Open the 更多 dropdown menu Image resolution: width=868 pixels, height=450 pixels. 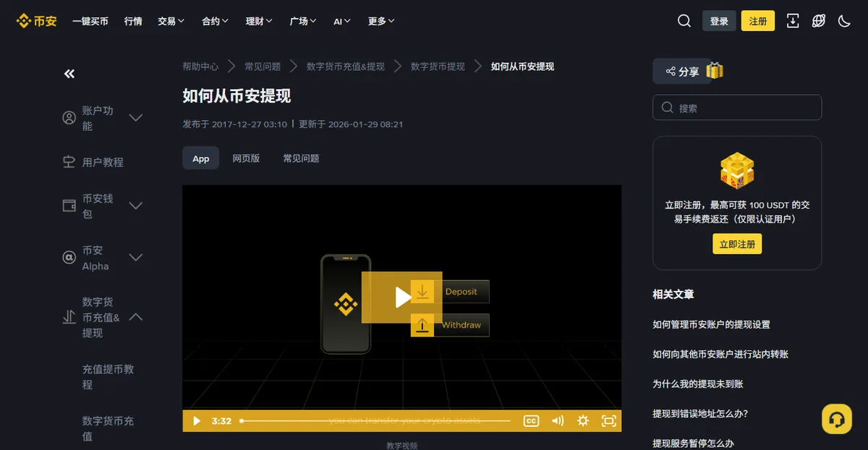[381, 21]
